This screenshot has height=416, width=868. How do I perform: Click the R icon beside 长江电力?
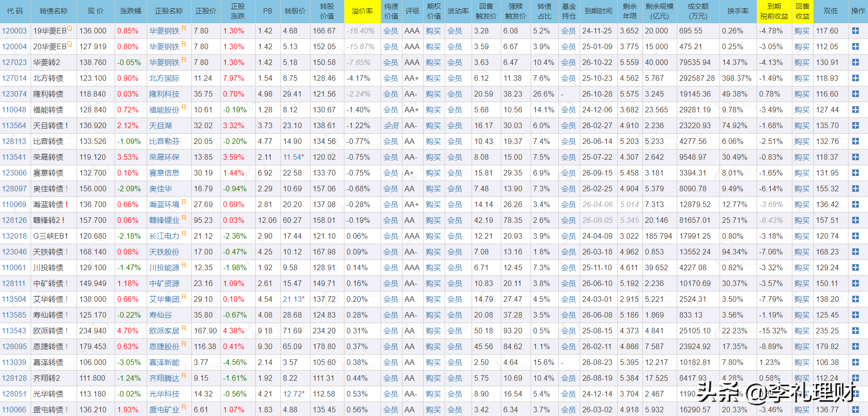(184, 234)
